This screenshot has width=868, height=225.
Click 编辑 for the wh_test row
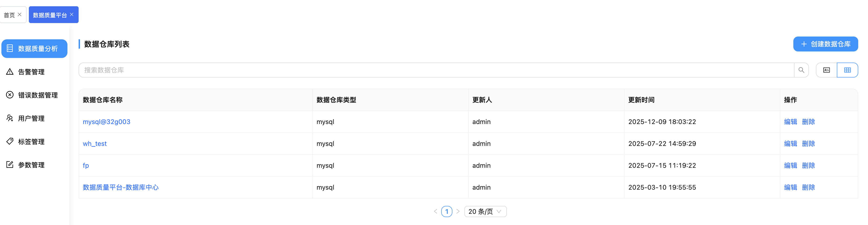(x=790, y=144)
